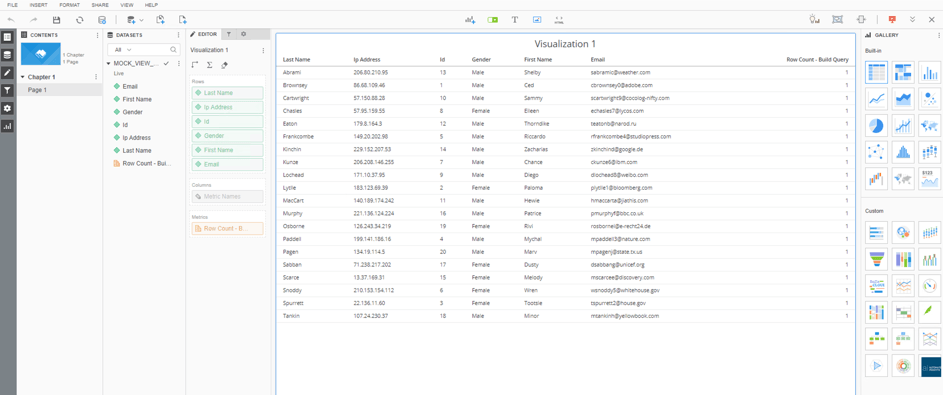Open MOCK_VIEW dataset three-dot options

pyautogui.click(x=179, y=63)
